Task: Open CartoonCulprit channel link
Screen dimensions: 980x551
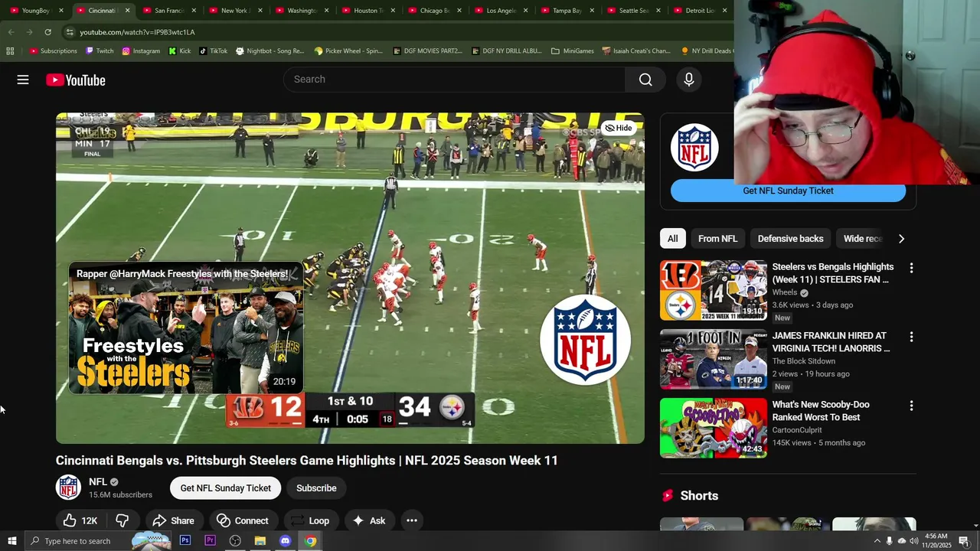Action: [797, 430]
